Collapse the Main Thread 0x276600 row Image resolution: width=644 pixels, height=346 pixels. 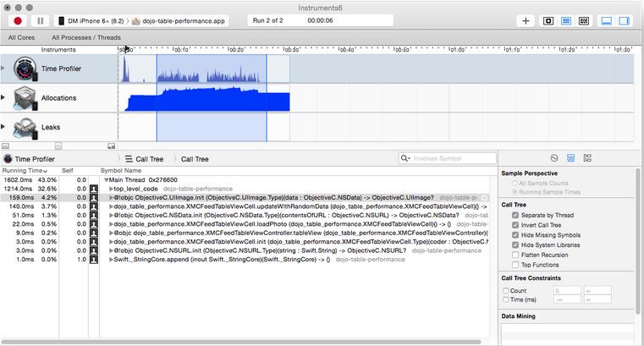[x=106, y=180]
